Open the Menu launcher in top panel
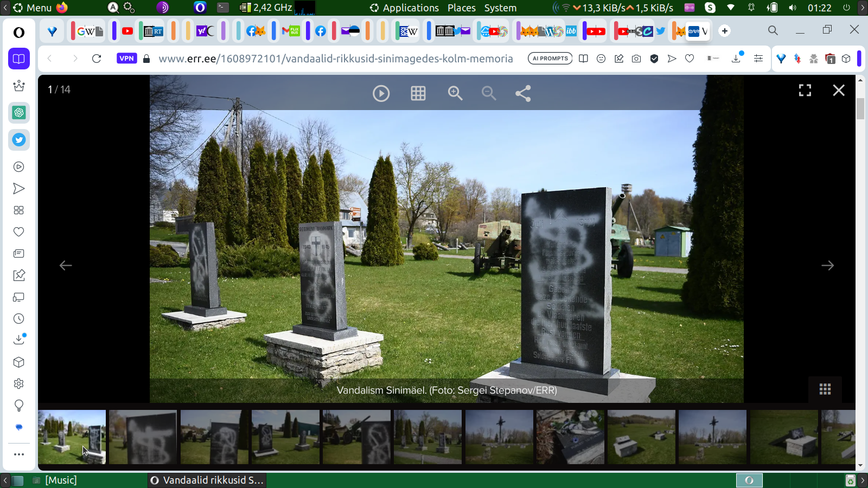The width and height of the screenshot is (868, 488). point(32,8)
